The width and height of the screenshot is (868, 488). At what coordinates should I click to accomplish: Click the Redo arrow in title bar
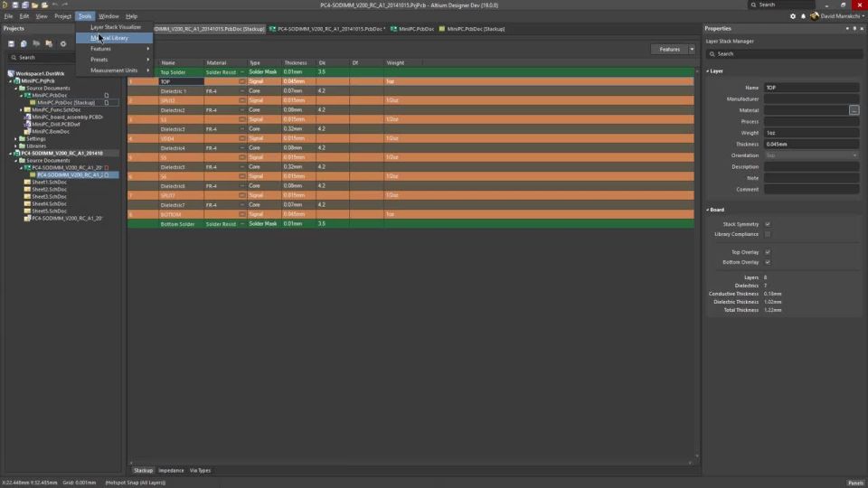point(65,5)
